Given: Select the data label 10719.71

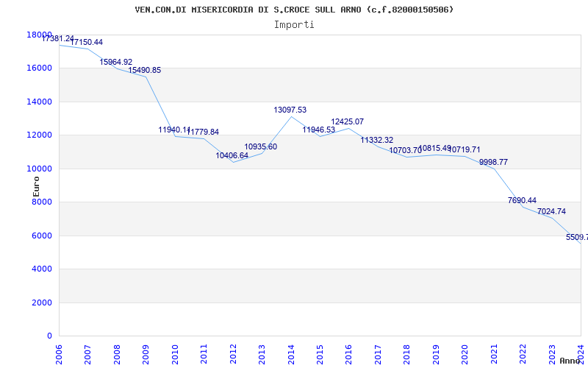Looking at the screenshot, I should (x=464, y=150).
